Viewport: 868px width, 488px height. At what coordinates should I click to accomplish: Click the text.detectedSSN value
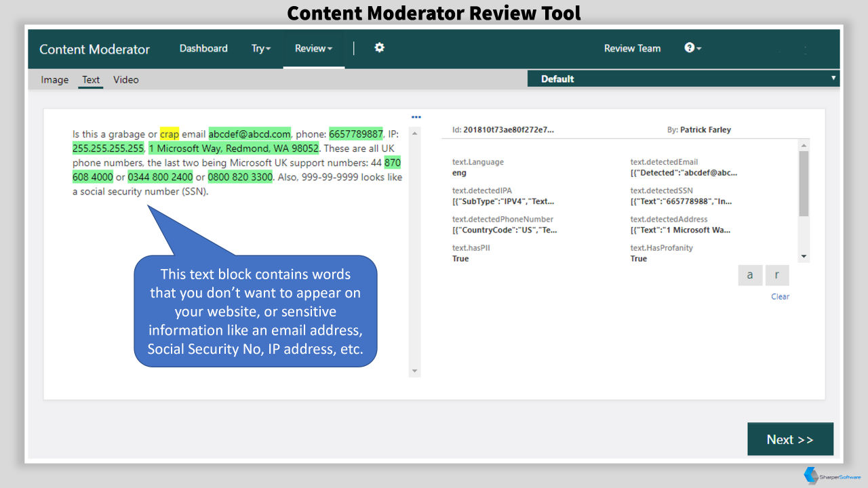point(682,201)
